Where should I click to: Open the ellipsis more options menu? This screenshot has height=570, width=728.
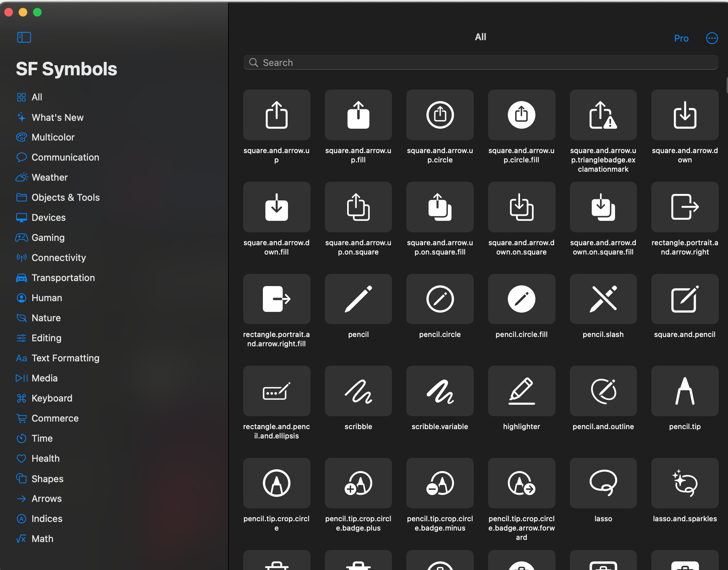pos(712,38)
